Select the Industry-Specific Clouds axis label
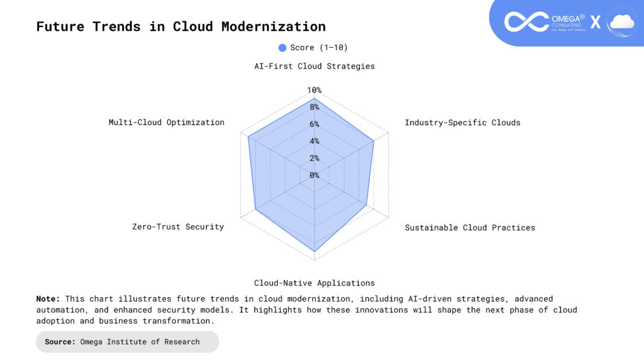Viewport: 644px width, 362px height. tap(462, 123)
